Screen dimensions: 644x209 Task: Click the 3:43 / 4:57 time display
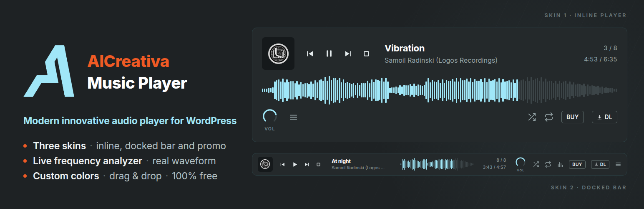click(x=494, y=167)
